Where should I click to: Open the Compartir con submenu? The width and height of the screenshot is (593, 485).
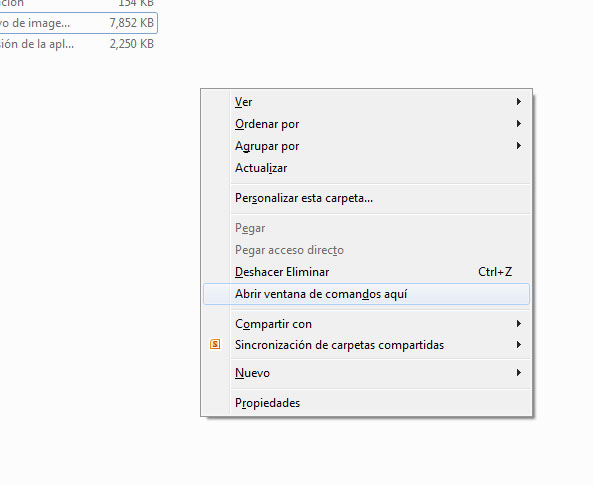pyautogui.click(x=366, y=324)
